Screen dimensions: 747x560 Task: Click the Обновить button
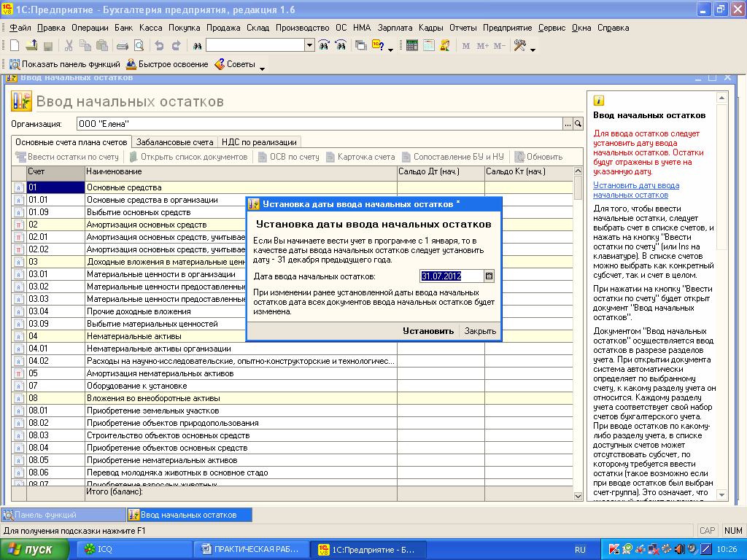click(539, 157)
